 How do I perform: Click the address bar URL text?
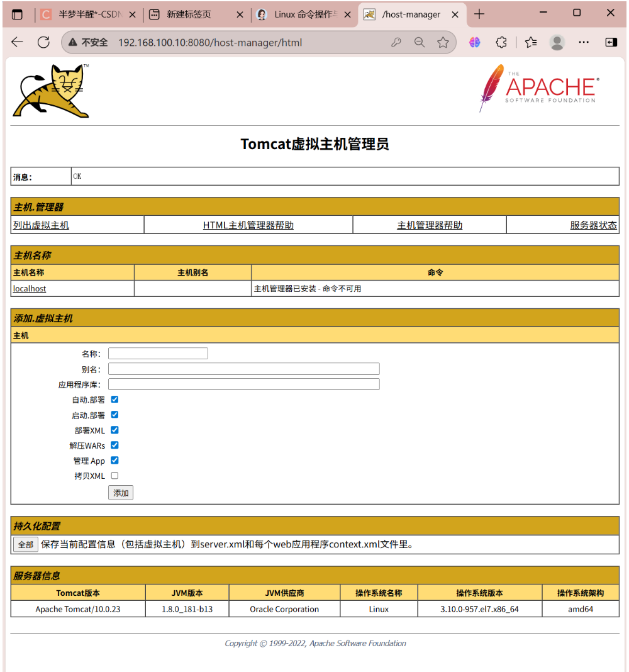(210, 42)
